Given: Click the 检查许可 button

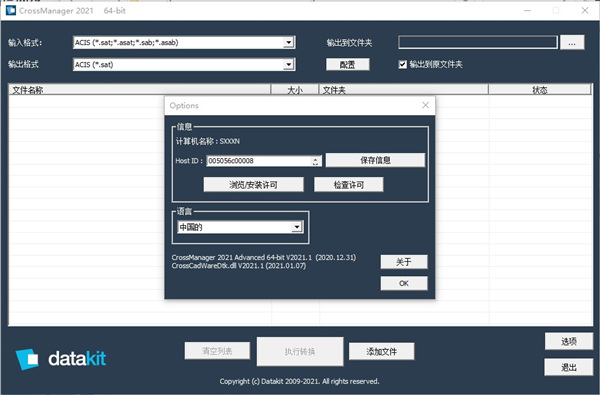Looking at the screenshot, I should pyautogui.click(x=349, y=184).
